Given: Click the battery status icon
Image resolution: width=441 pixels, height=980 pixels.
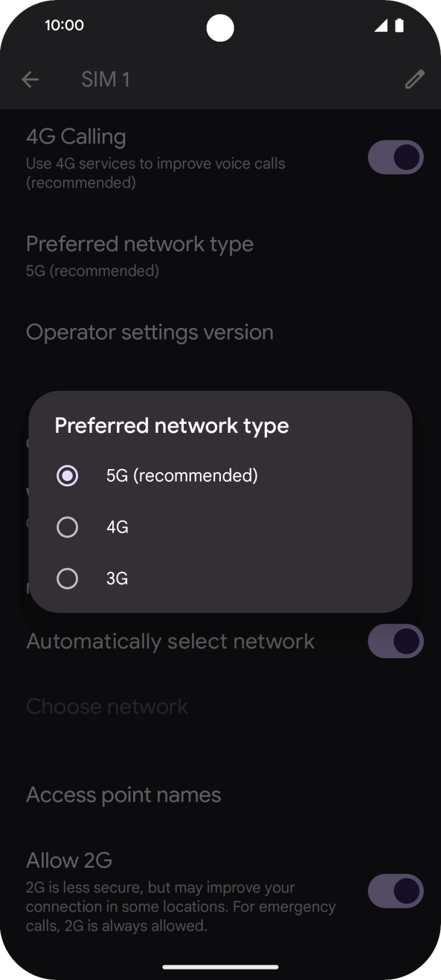Looking at the screenshot, I should [400, 25].
